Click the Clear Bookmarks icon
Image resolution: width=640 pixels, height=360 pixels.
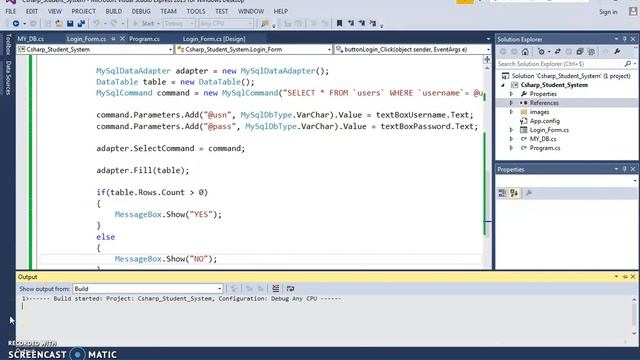coord(373,23)
